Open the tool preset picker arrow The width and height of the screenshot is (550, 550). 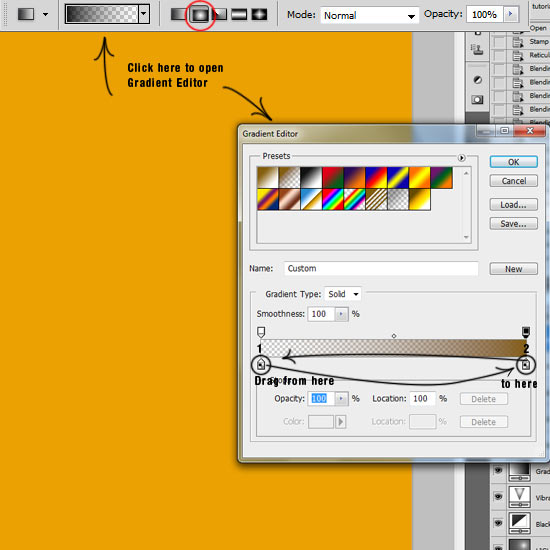coord(45,14)
